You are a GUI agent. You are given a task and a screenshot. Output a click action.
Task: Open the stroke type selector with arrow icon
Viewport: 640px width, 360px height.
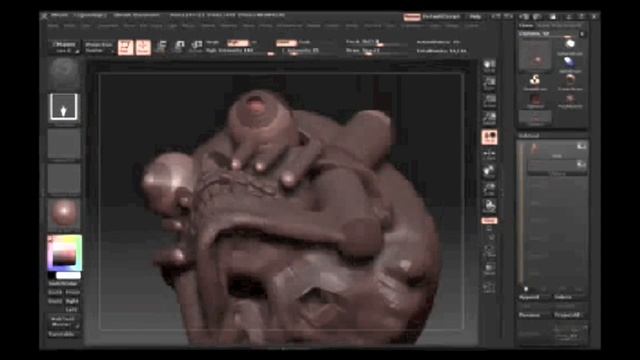64,107
